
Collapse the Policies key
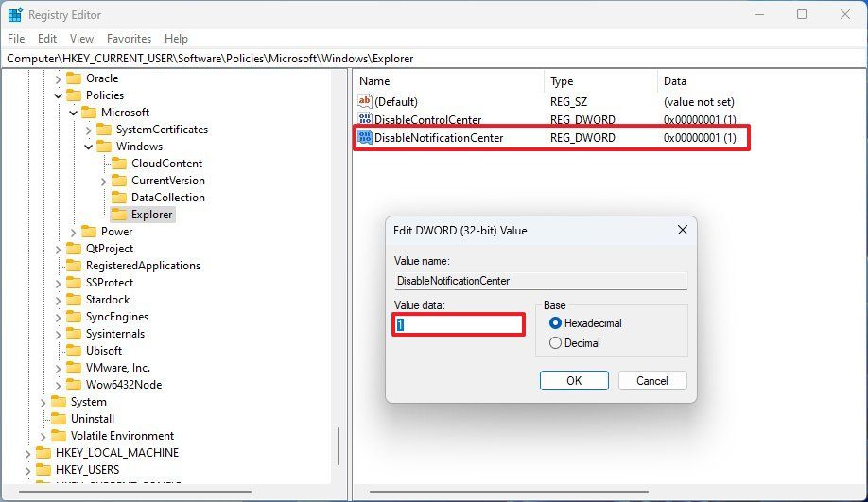coord(58,95)
